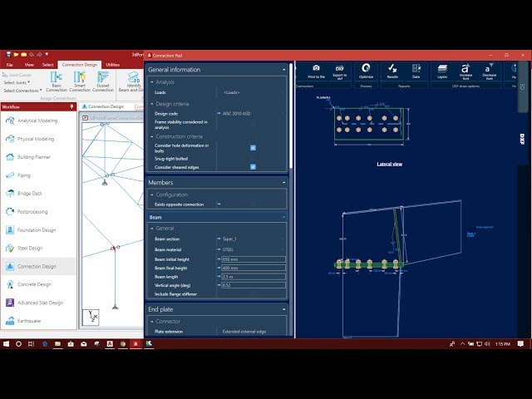This screenshot has width=532, height=399.
Task: Switch to the DXF side tab
Action: click(x=523, y=139)
